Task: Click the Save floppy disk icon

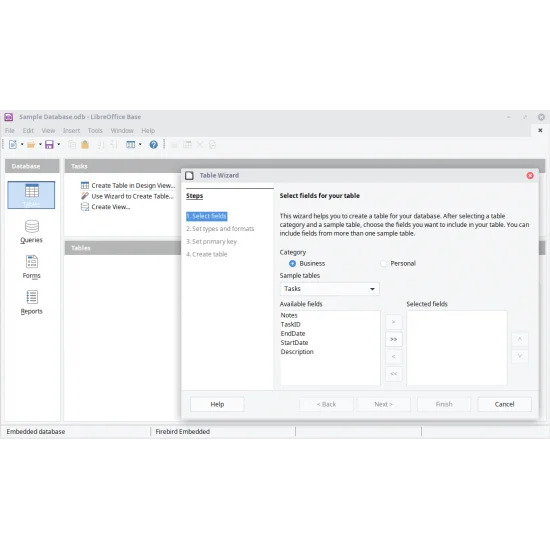Action: pyautogui.click(x=49, y=145)
